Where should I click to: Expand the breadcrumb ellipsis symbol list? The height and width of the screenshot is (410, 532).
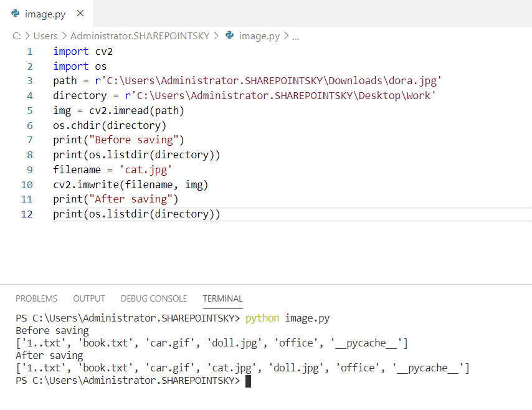(296, 37)
